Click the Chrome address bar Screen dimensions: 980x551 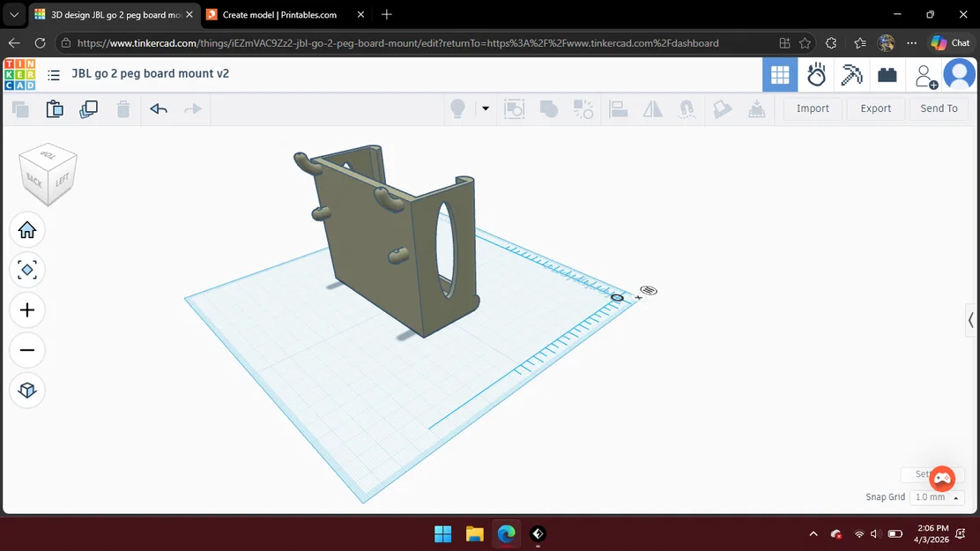pyautogui.click(x=397, y=42)
